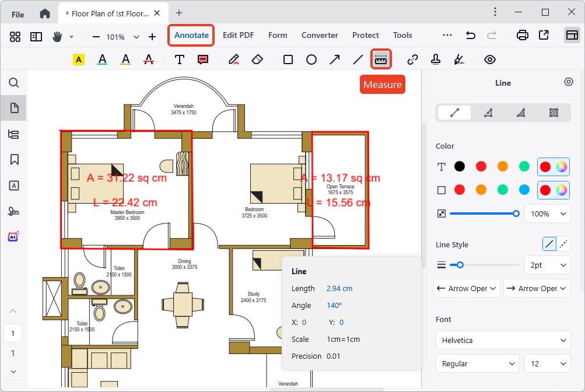Image resolution: width=585 pixels, height=392 pixels.
Task: Select the Measure tool icon
Action: coord(381,60)
